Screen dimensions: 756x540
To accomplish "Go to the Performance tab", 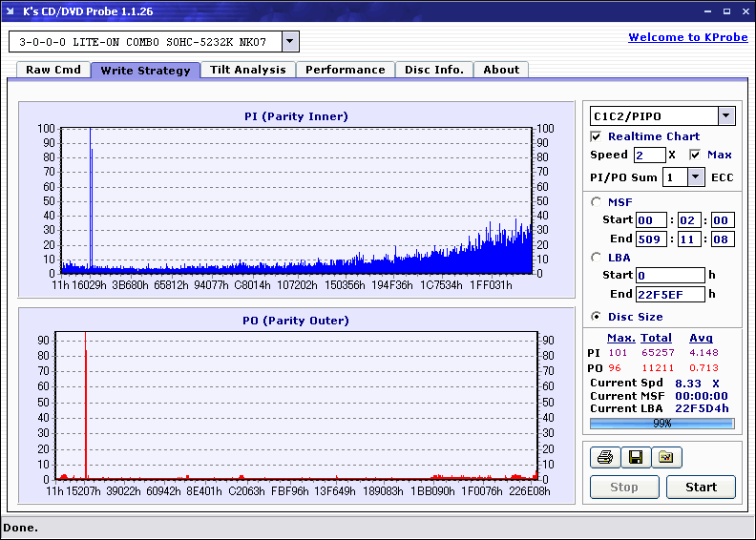I will coord(345,70).
